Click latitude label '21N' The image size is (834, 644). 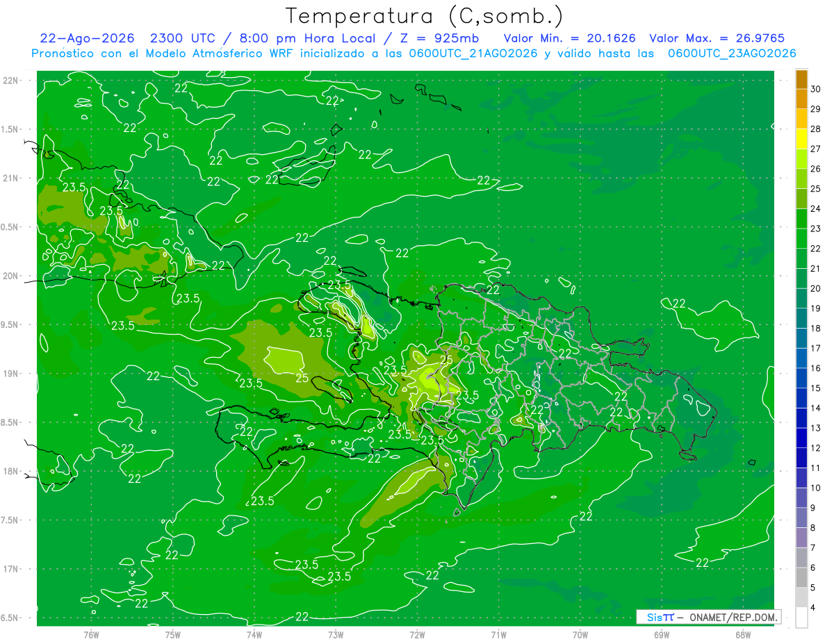[x=12, y=178]
